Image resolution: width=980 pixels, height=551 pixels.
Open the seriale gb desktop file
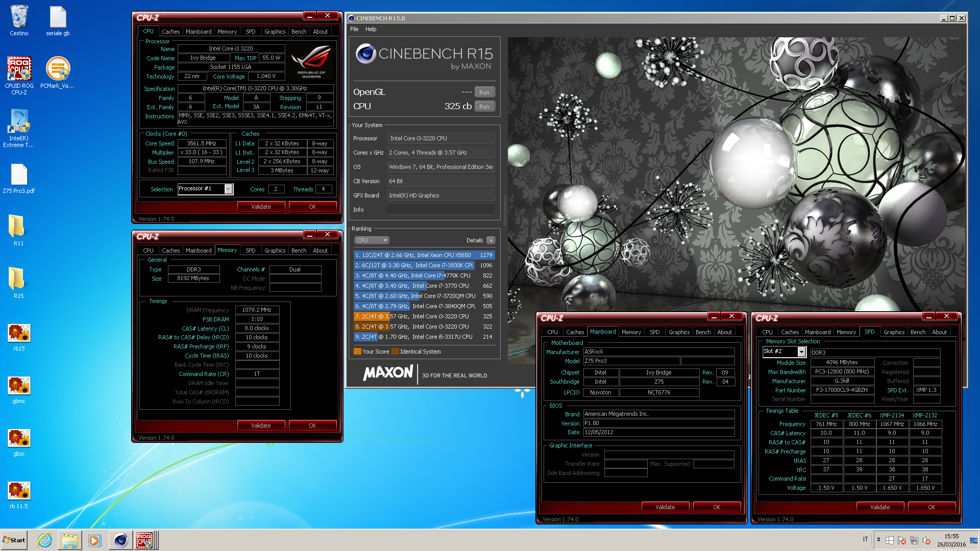click(x=58, y=20)
